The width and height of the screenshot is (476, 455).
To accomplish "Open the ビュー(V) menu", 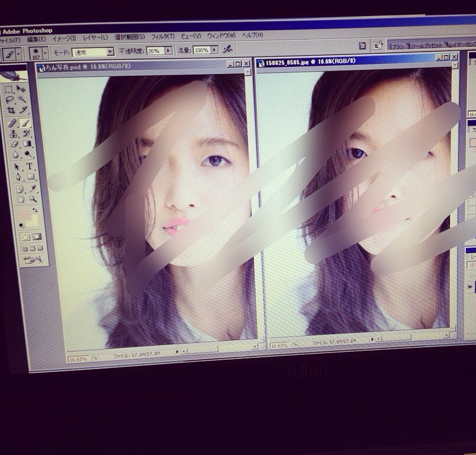I will [191, 36].
